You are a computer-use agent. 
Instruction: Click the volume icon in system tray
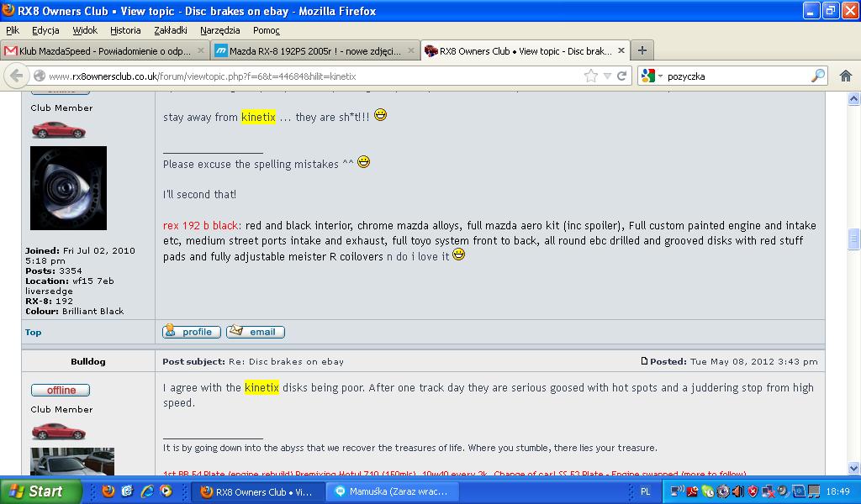[x=737, y=491]
